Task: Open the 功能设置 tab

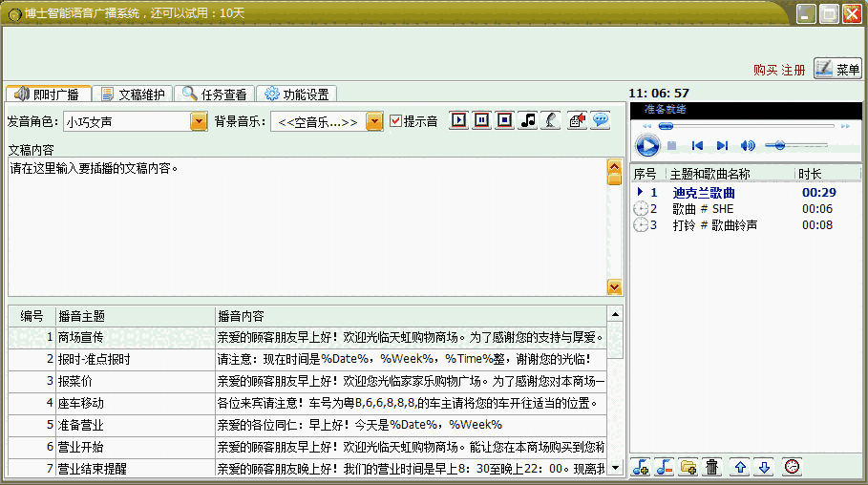Action: click(297, 94)
